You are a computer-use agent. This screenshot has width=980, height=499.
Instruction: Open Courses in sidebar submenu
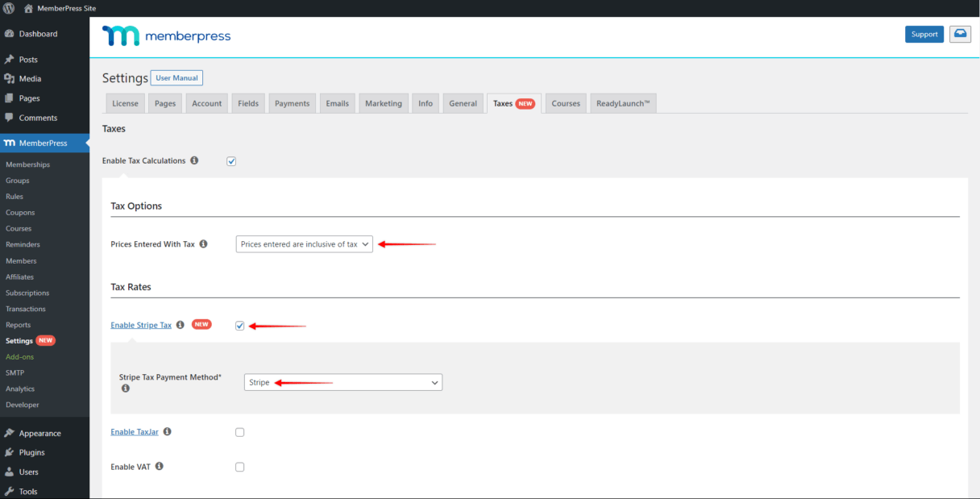[19, 229]
